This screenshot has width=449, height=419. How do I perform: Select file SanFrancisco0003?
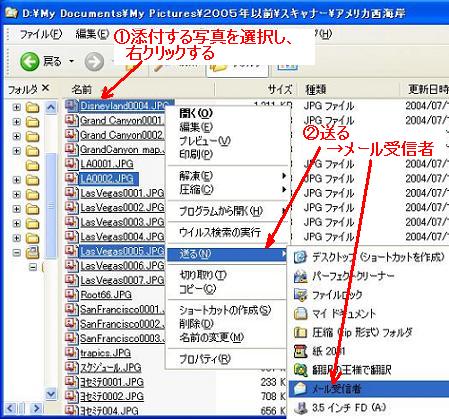coord(122,339)
